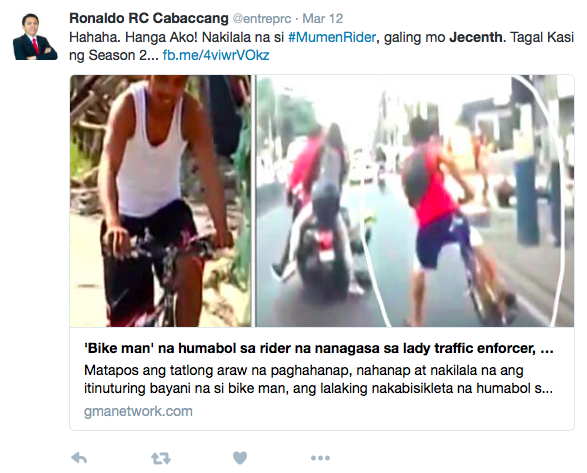Click the bold Jecenth mention

(477, 37)
